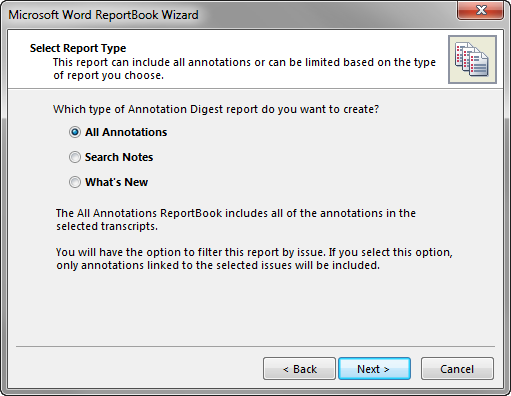Choose the Search Notes radio button

(x=75, y=157)
